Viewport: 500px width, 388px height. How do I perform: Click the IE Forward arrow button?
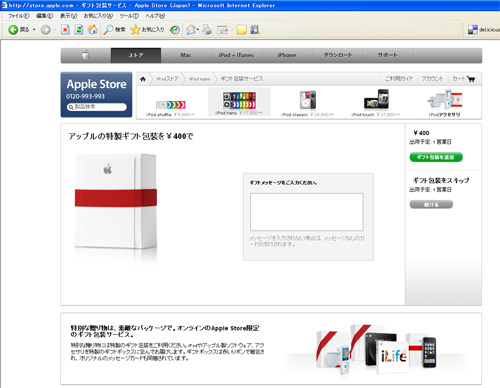point(46,30)
